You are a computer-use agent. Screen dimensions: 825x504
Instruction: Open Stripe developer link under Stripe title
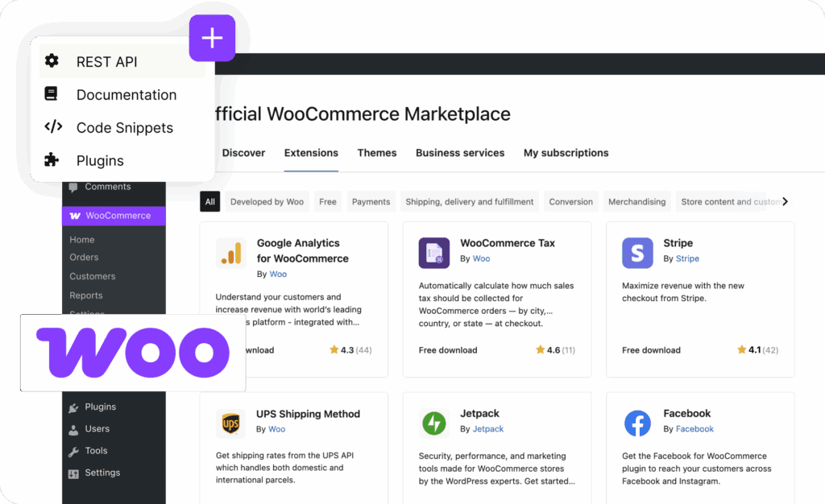687,258
